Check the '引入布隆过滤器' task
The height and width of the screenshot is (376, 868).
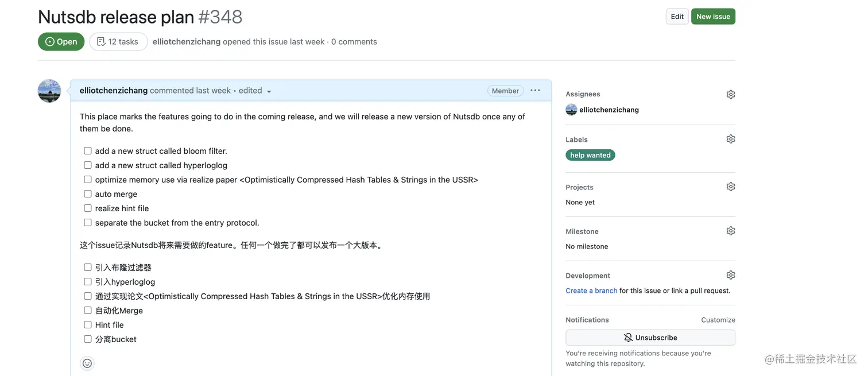(88, 268)
